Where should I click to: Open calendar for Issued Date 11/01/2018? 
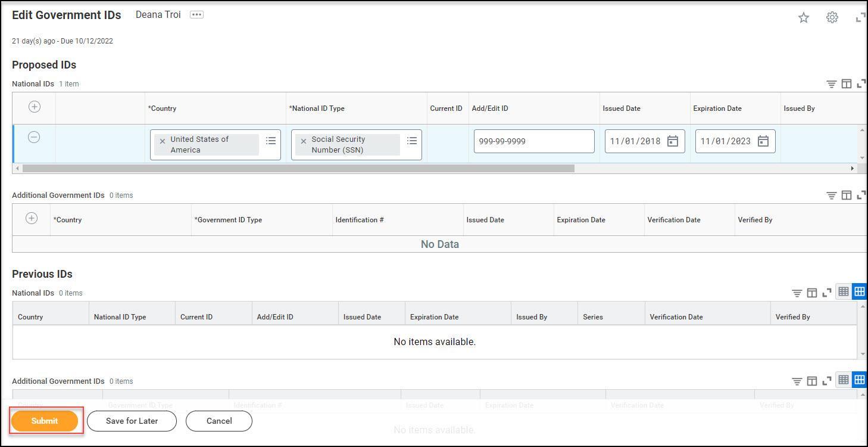coord(673,141)
